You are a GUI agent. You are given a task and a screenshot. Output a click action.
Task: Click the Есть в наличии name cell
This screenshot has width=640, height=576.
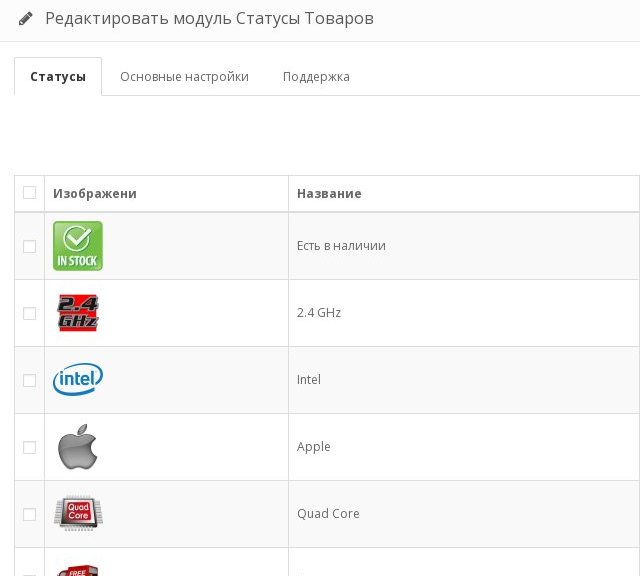tap(464, 246)
